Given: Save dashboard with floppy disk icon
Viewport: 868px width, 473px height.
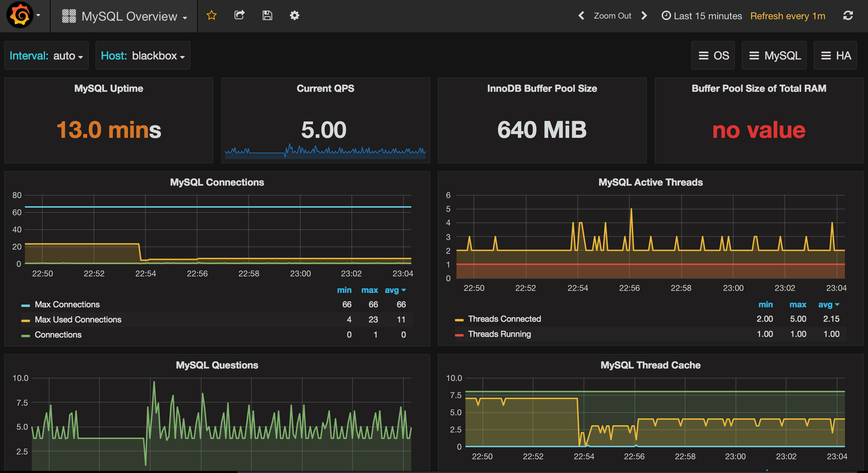Looking at the screenshot, I should coord(267,15).
